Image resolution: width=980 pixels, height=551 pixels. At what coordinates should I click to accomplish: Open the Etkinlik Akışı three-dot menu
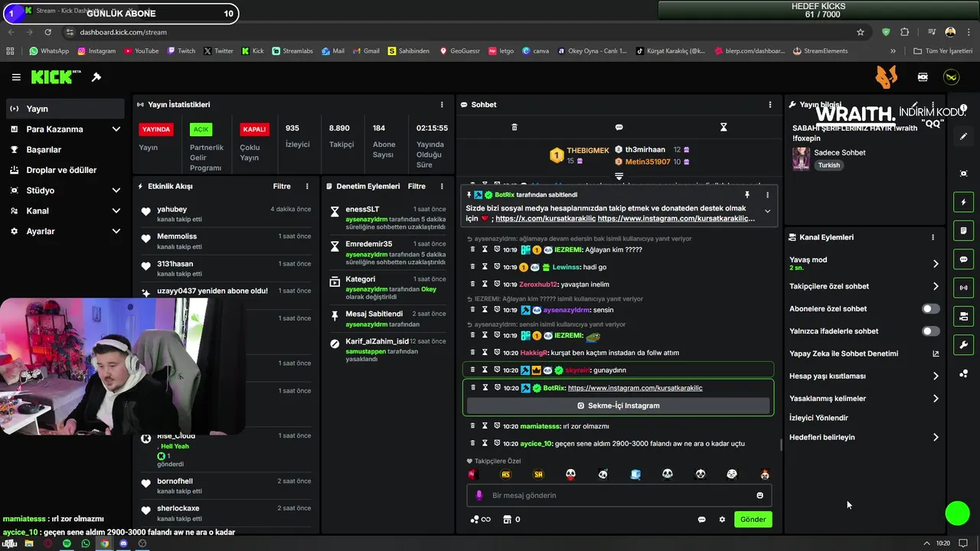pyautogui.click(x=307, y=186)
